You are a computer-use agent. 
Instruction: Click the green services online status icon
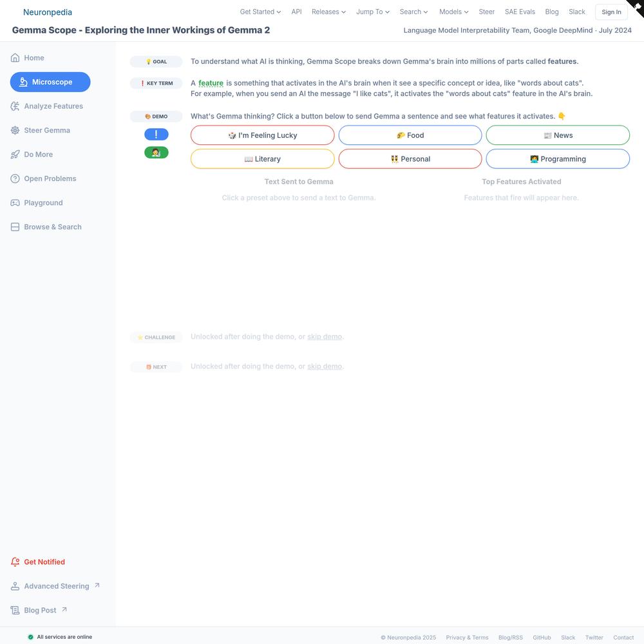30,637
